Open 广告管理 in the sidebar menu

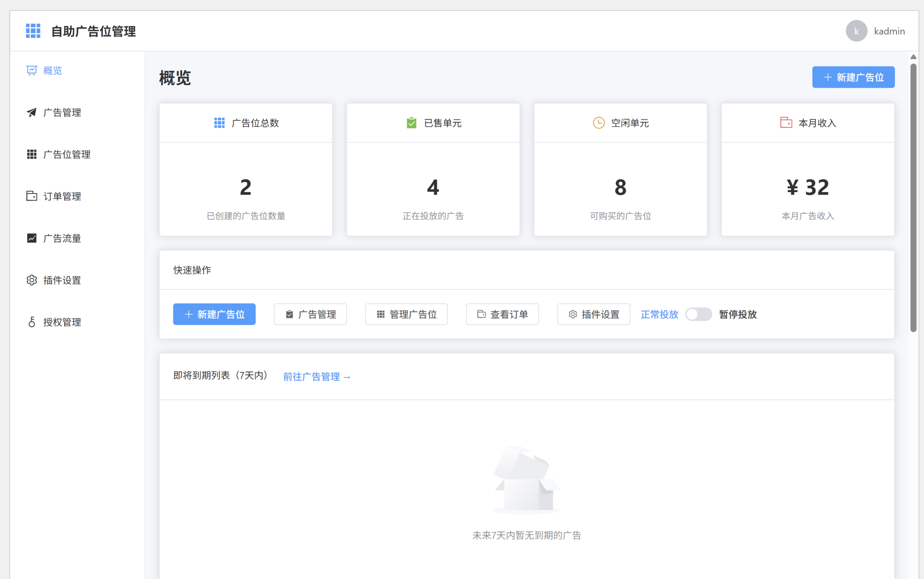[77, 112]
